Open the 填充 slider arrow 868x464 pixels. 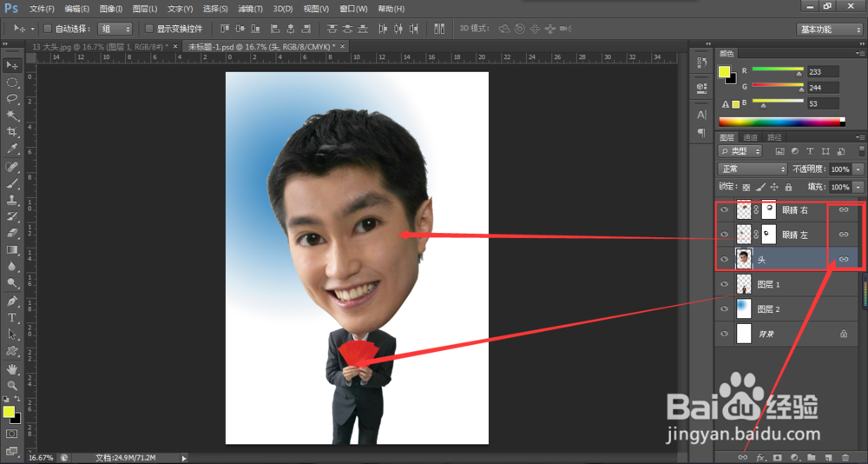coord(858,188)
